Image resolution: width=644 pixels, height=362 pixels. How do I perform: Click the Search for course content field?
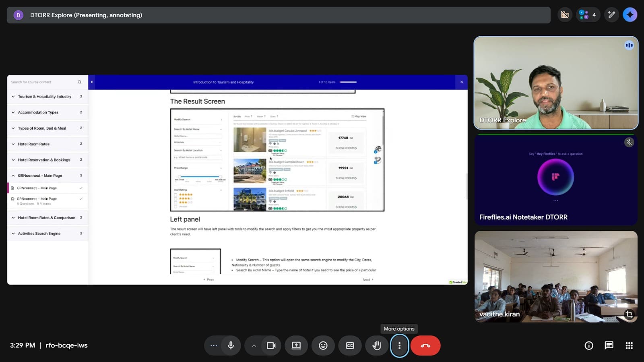pyautogui.click(x=42, y=82)
